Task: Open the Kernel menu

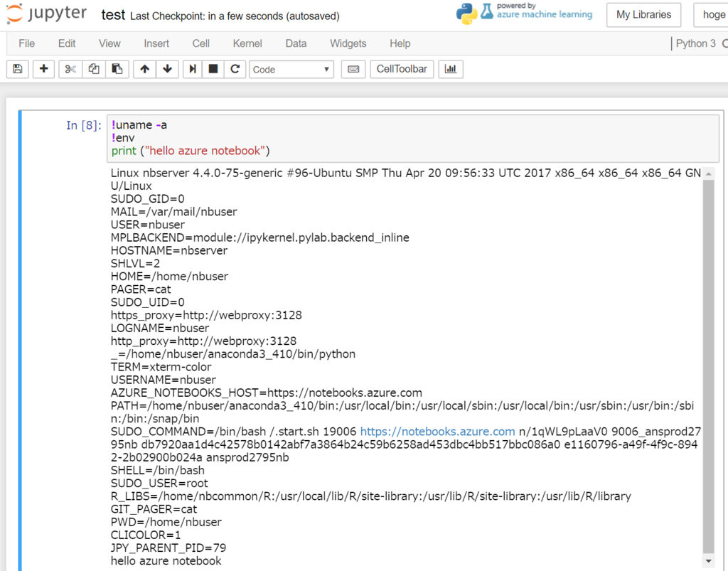Action: (247, 43)
